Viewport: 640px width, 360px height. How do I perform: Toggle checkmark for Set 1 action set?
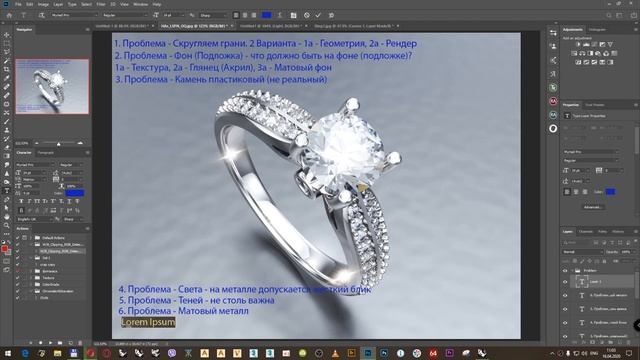[x=18, y=258]
